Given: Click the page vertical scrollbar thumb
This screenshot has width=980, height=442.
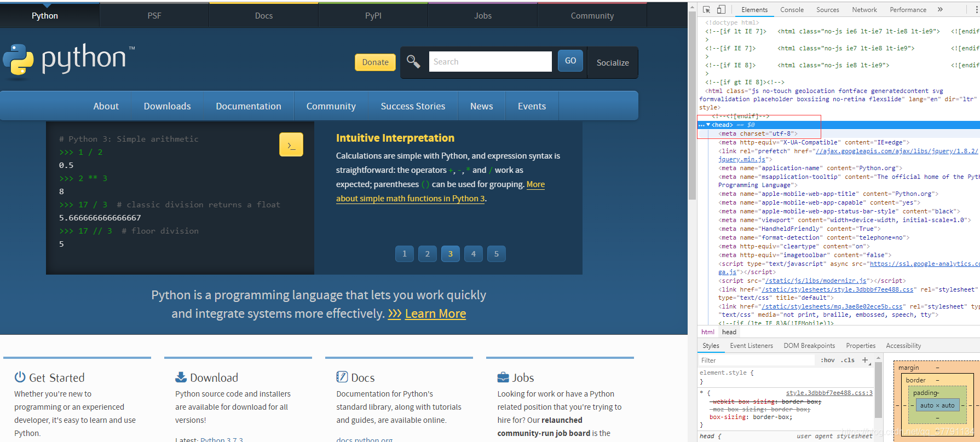Looking at the screenshot, I should (x=692, y=107).
